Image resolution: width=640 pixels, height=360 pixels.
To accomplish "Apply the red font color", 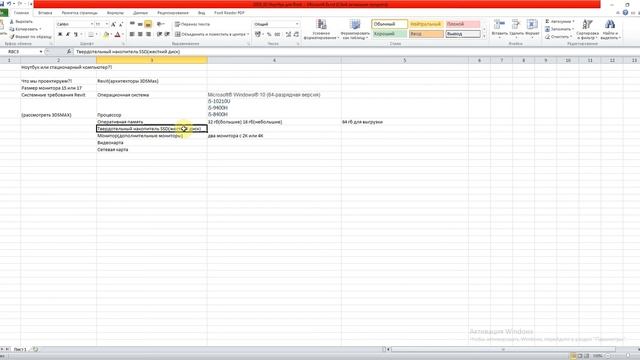I will point(118,35).
